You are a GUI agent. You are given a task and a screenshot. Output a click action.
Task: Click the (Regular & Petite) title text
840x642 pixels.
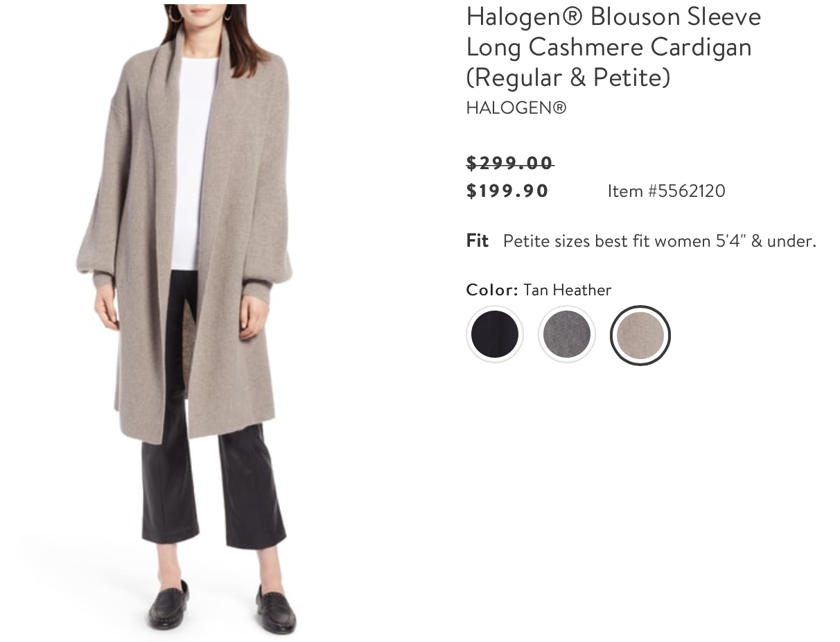(568, 77)
